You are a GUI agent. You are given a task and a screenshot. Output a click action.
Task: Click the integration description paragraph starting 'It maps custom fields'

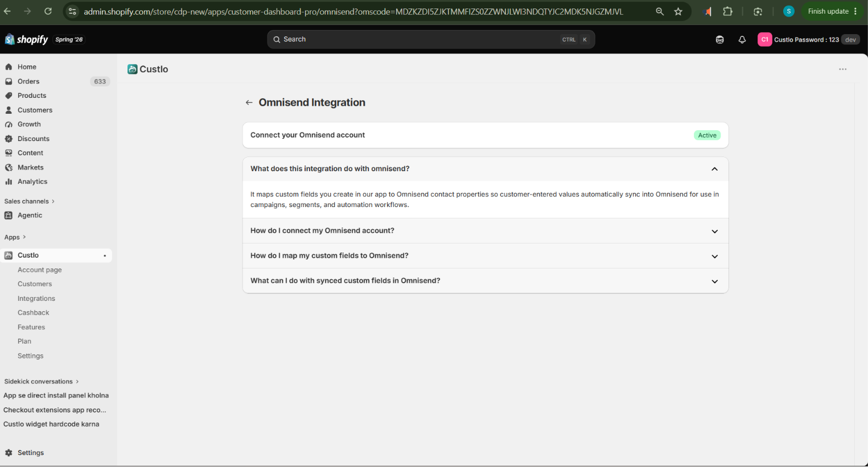[x=485, y=200]
